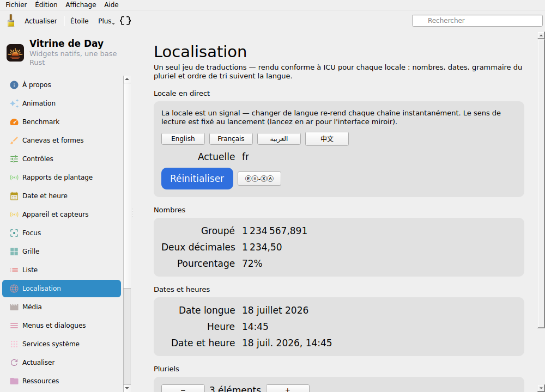
Task: Open the Benchmark page
Action: (x=62, y=122)
